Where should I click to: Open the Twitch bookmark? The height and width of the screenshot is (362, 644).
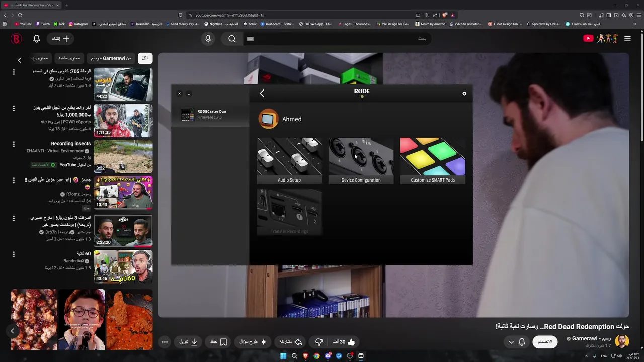pos(43,24)
